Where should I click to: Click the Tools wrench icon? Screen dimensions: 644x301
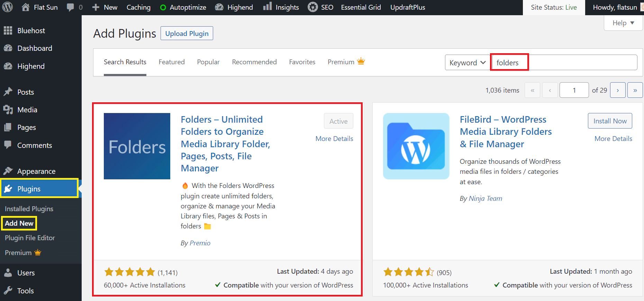point(8,290)
